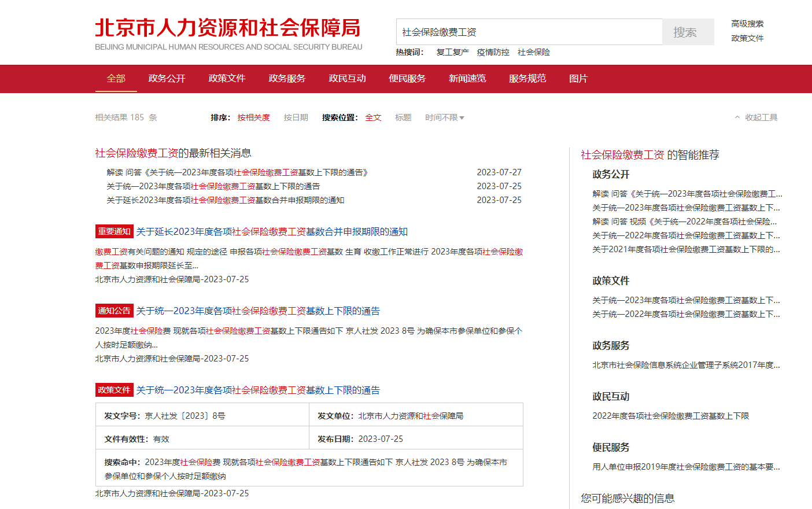Open news item 解读 问答《关于统一2023年度...通告》
Image resolution: width=812 pixels, height=509 pixels.
(x=237, y=172)
